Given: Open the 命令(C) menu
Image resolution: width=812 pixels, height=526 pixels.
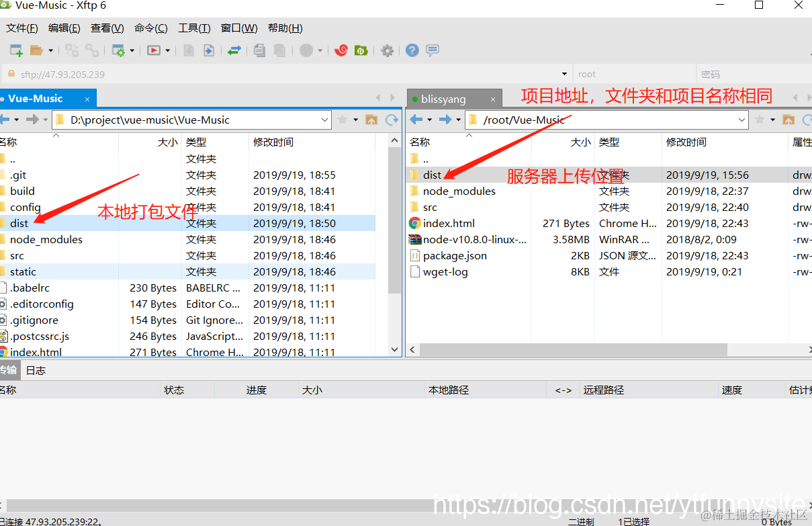Looking at the screenshot, I should point(151,28).
